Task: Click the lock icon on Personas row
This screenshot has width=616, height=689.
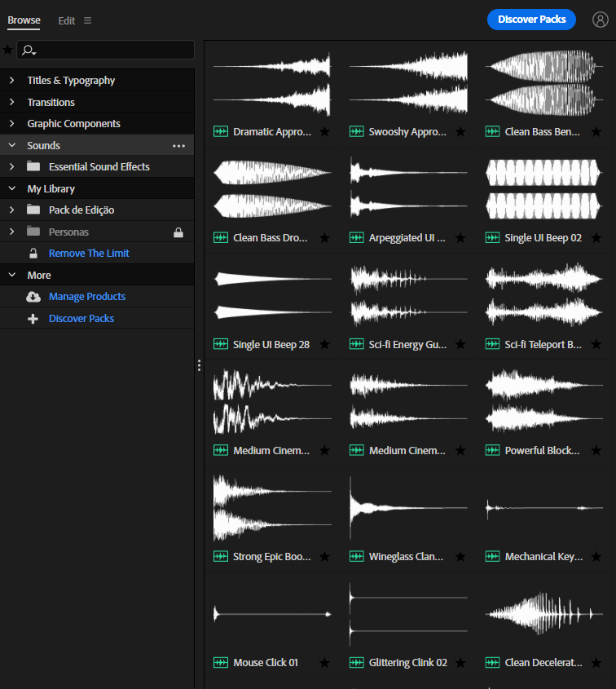Action: [x=178, y=232]
